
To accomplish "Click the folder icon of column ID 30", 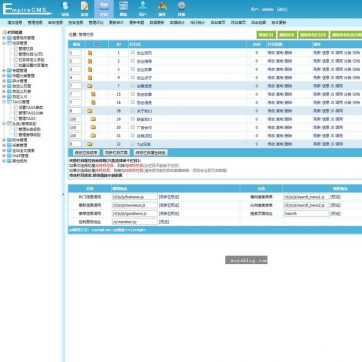I will [93, 127].
